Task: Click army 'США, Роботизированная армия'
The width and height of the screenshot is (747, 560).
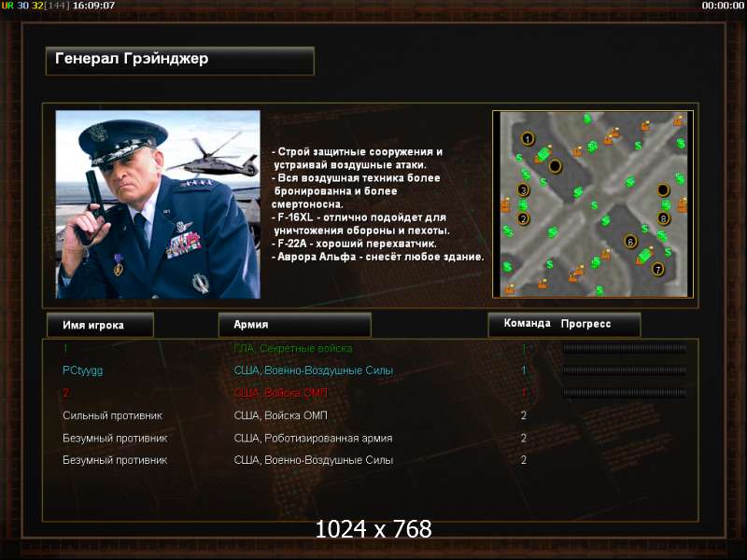Action: tap(313, 438)
